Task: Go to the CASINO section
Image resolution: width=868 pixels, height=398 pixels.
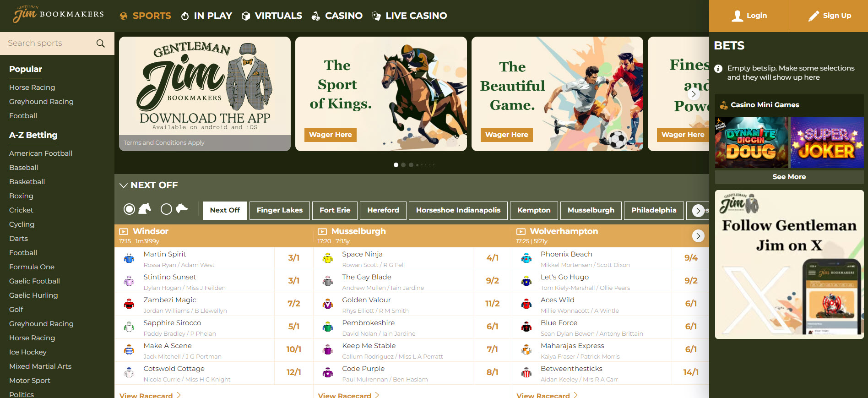Action: tap(337, 16)
